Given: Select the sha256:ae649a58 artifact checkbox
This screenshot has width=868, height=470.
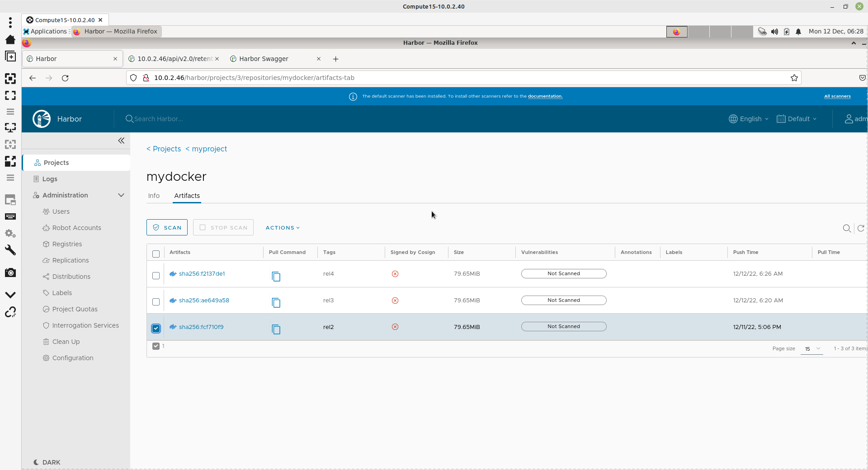Looking at the screenshot, I should point(156,302).
